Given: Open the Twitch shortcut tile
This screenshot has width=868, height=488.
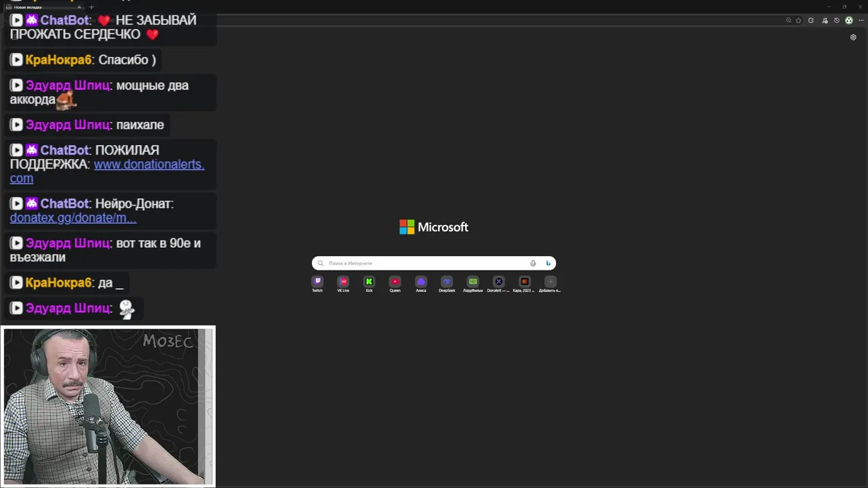Looking at the screenshot, I should 317,283.
